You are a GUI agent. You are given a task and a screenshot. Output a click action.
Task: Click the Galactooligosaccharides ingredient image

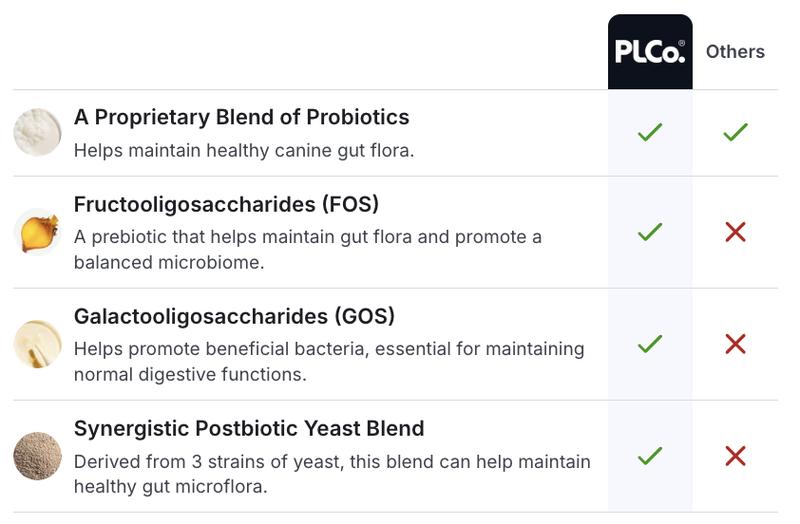[37, 344]
